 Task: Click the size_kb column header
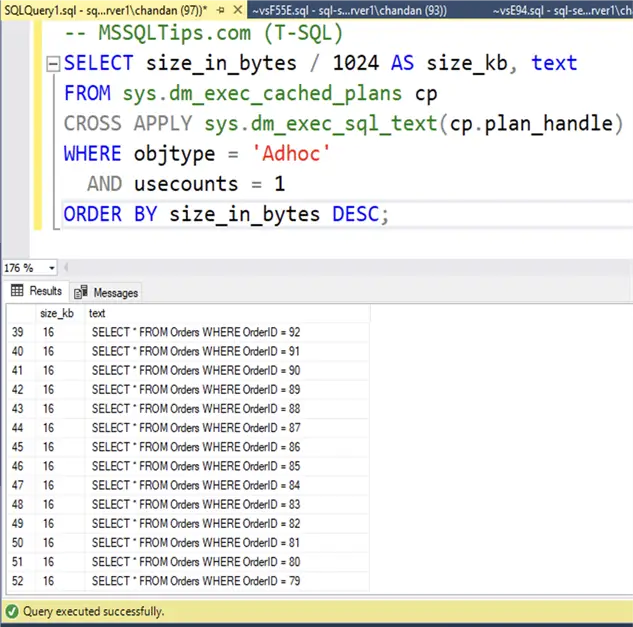pos(60,313)
